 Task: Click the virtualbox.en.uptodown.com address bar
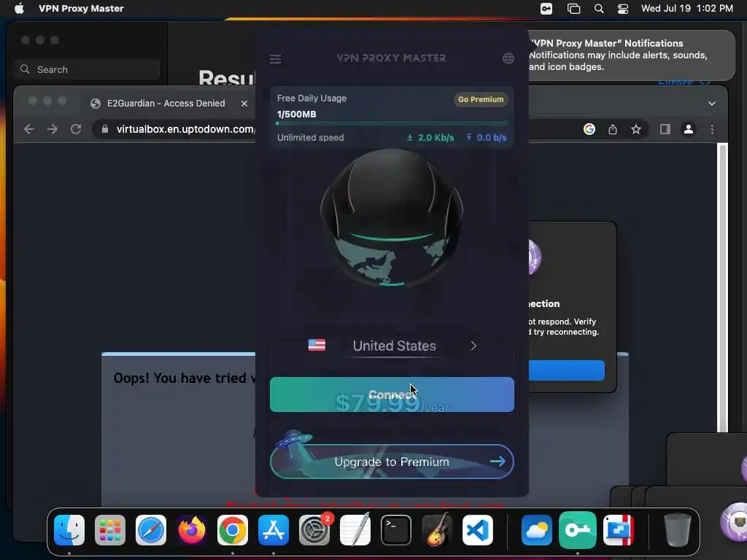[x=186, y=129]
